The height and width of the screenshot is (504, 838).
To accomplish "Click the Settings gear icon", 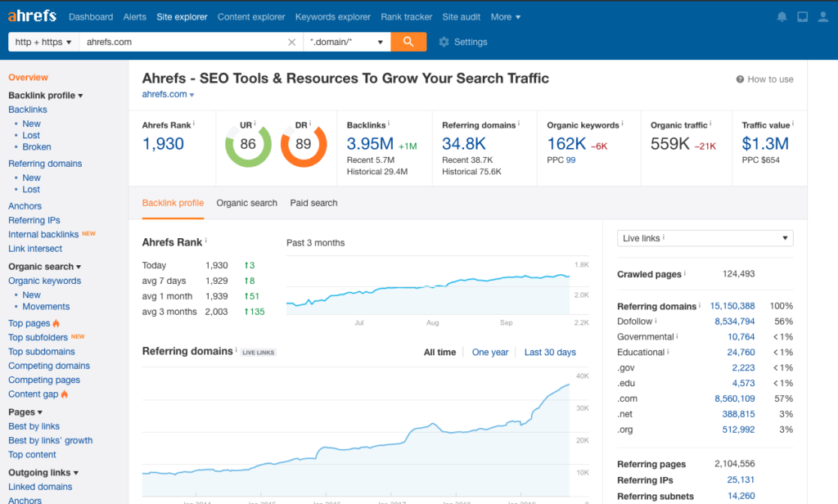I will coord(444,42).
